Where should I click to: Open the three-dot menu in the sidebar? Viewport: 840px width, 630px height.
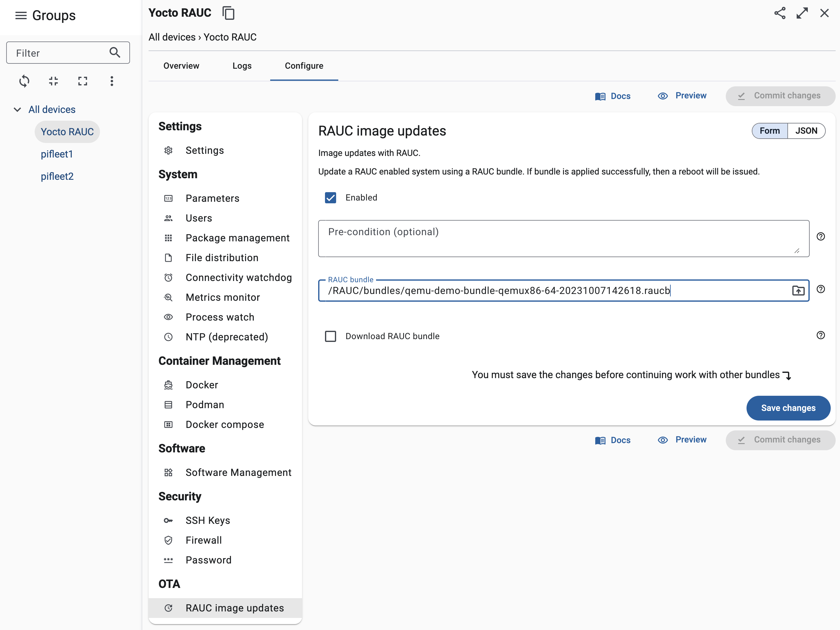pyautogui.click(x=112, y=81)
